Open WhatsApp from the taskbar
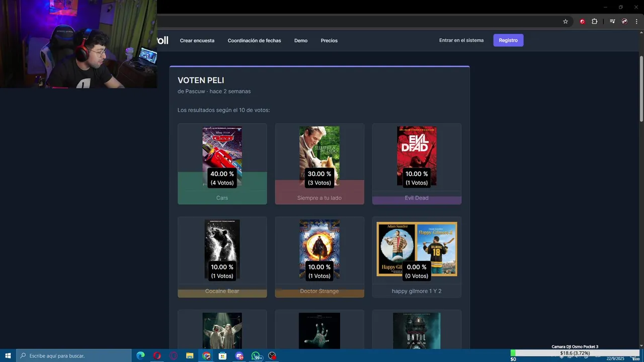Viewport: 644px width, 362px height. point(256,355)
